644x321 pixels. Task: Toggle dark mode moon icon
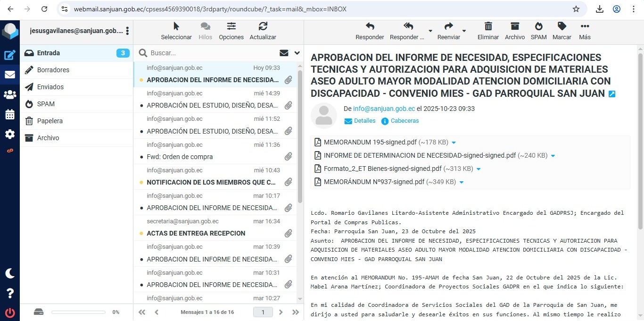point(10,273)
